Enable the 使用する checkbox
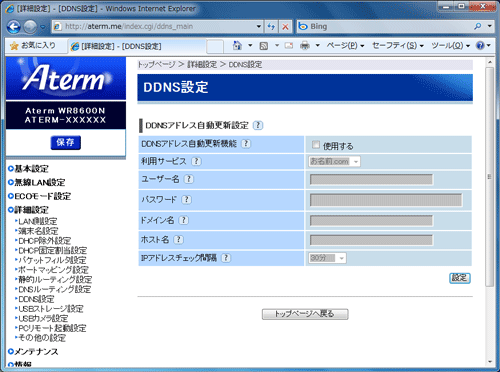 coord(315,145)
